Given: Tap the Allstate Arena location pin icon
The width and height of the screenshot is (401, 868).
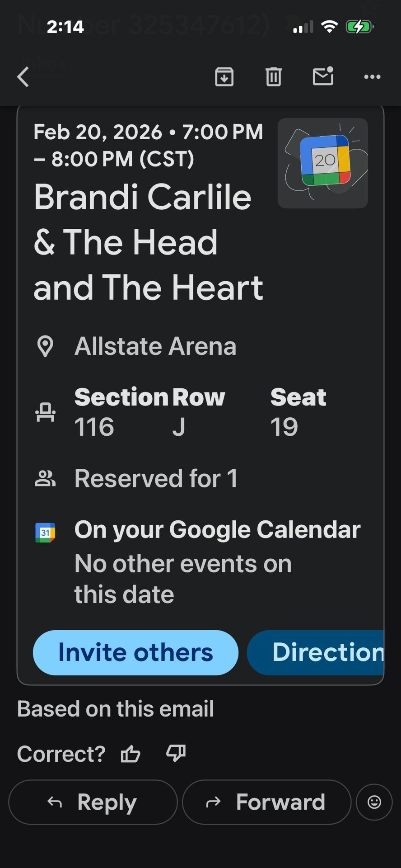Looking at the screenshot, I should click(x=46, y=345).
